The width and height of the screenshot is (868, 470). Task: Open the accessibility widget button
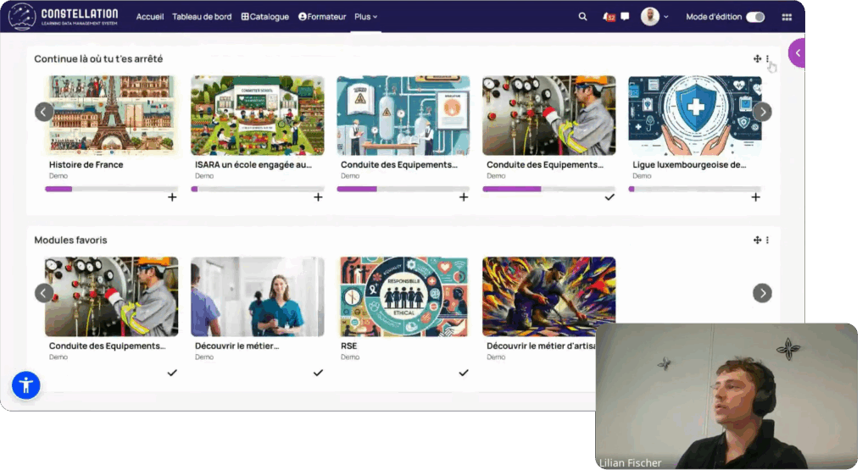(26, 385)
